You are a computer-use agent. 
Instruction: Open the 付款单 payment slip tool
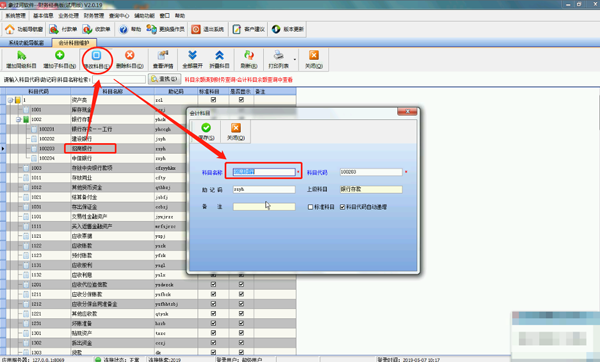tap(54, 29)
